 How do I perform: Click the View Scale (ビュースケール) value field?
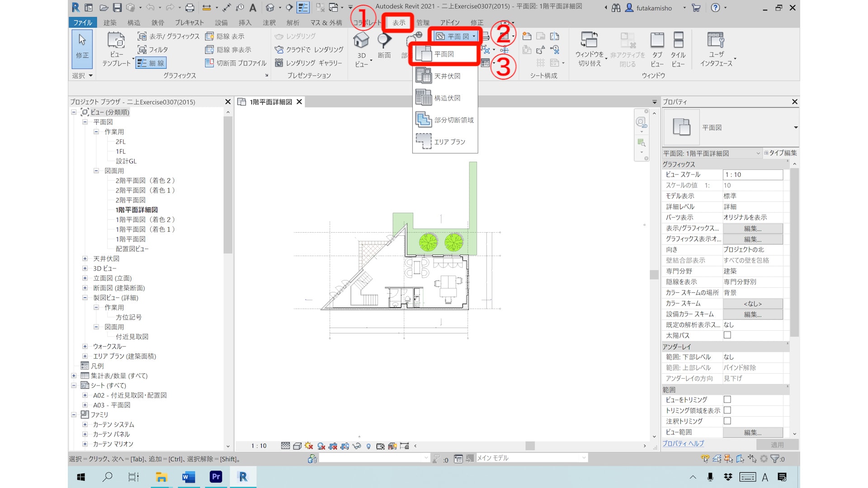point(752,175)
